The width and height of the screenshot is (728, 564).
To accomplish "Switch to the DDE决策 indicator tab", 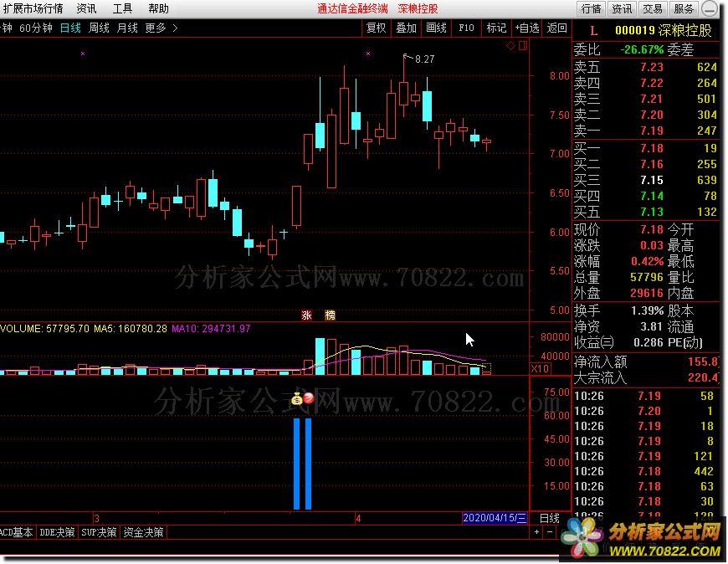I will [x=57, y=532].
